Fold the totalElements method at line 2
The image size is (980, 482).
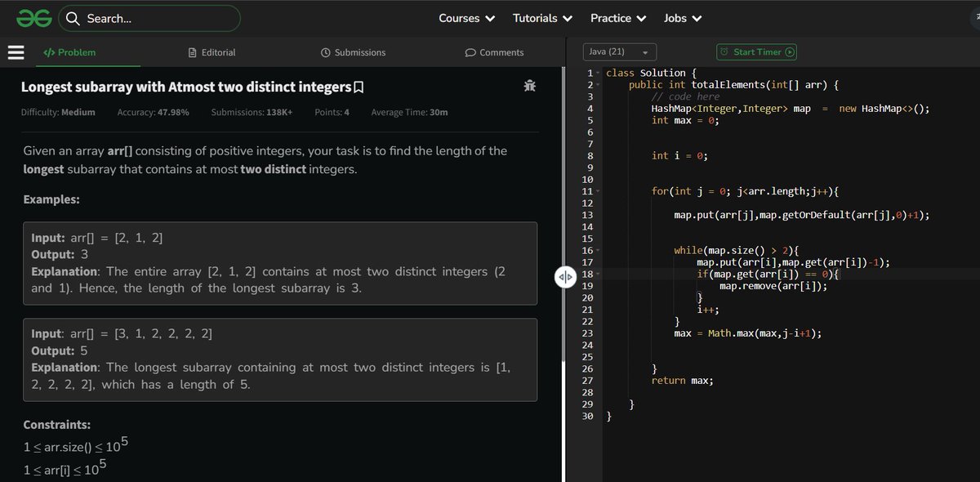click(x=599, y=85)
